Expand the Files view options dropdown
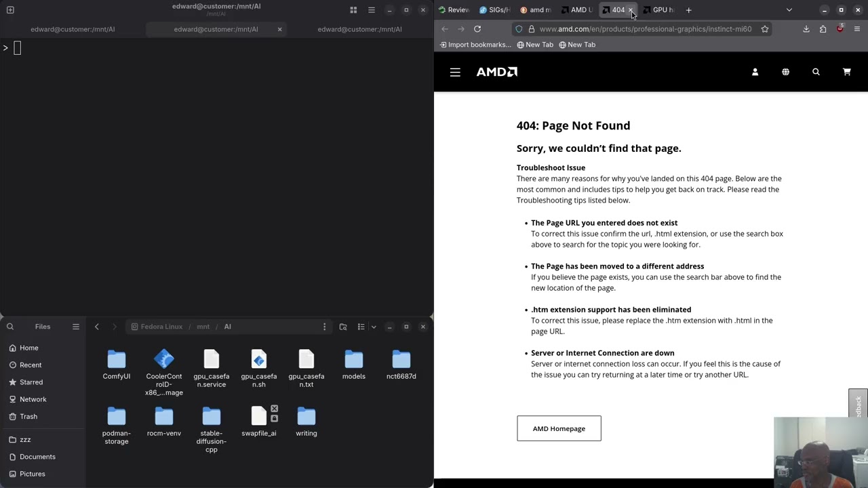868x488 pixels. pyautogui.click(x=373, y=327)
